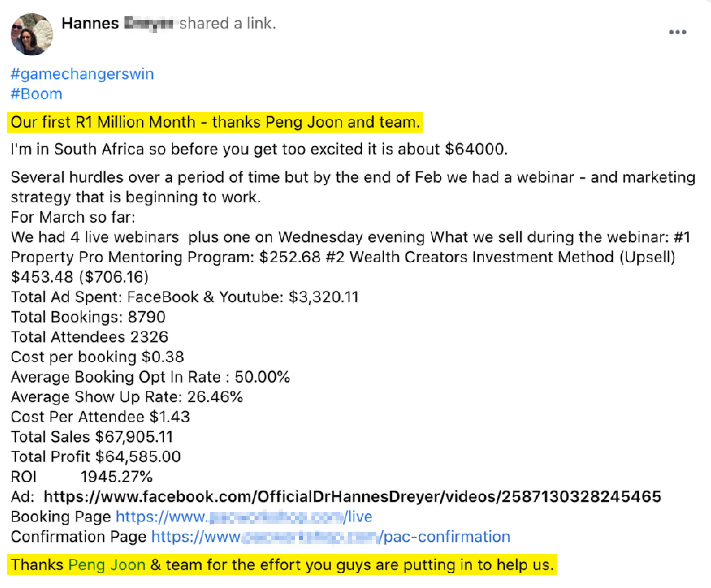
Task: Click the poster's profile picture
Action: click(x=32, y=34)
